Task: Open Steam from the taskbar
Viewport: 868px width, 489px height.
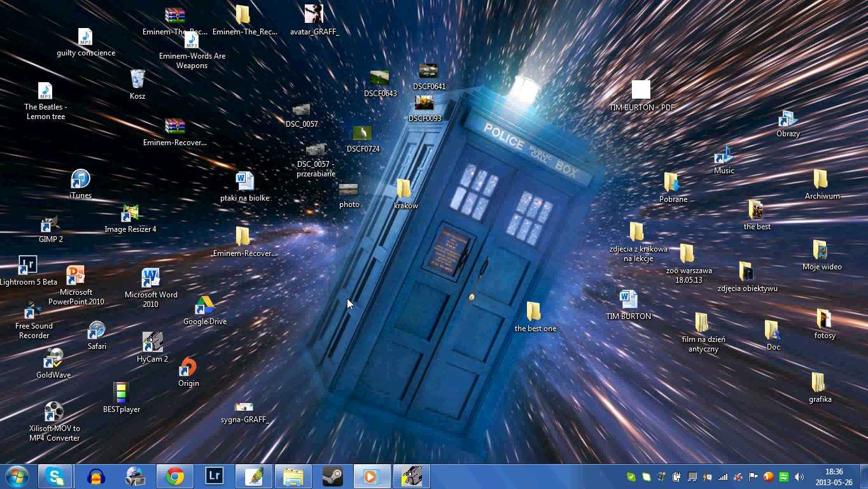Action: pyautogui.click(x=333, y=476)
